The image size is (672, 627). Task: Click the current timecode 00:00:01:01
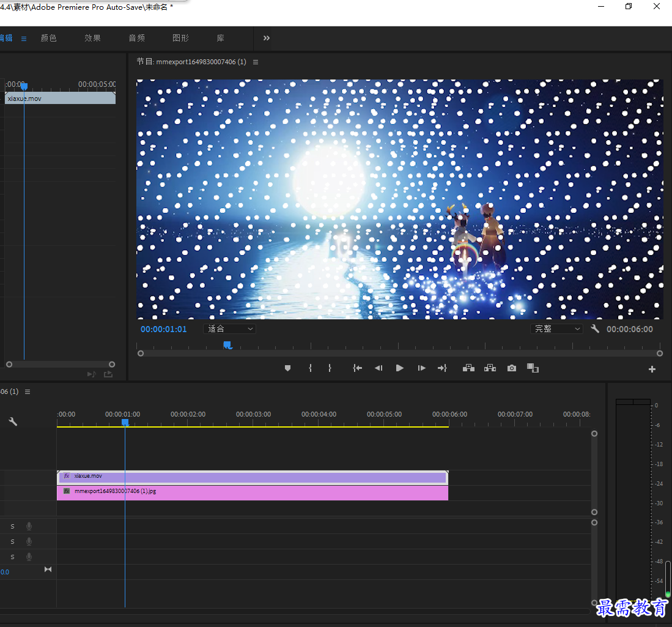(x=164, y=329)
